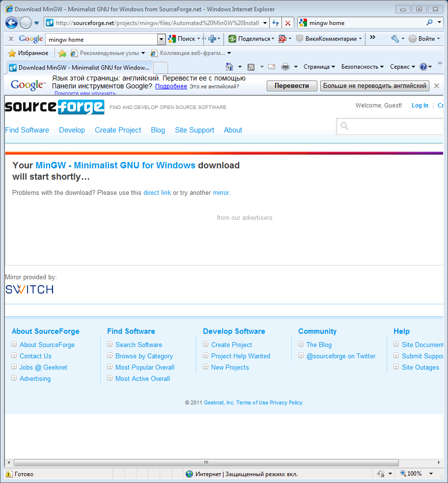
Task: Open a new blank tab
Action: coord(161,68)
